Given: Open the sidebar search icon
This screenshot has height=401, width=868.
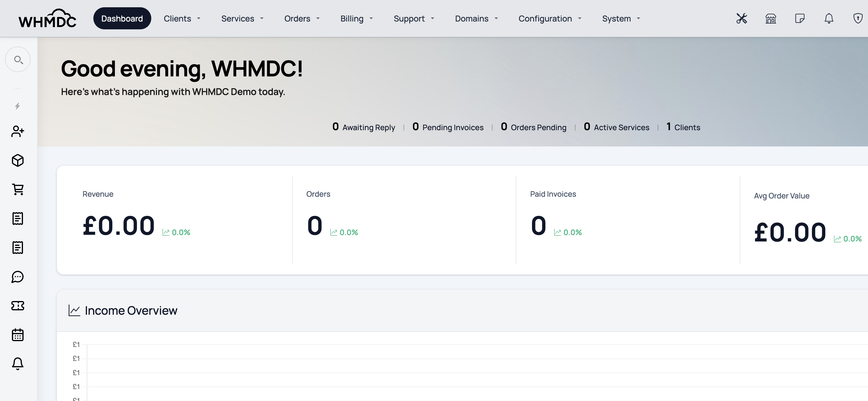Looking at the screenshot, I should 18,60.
